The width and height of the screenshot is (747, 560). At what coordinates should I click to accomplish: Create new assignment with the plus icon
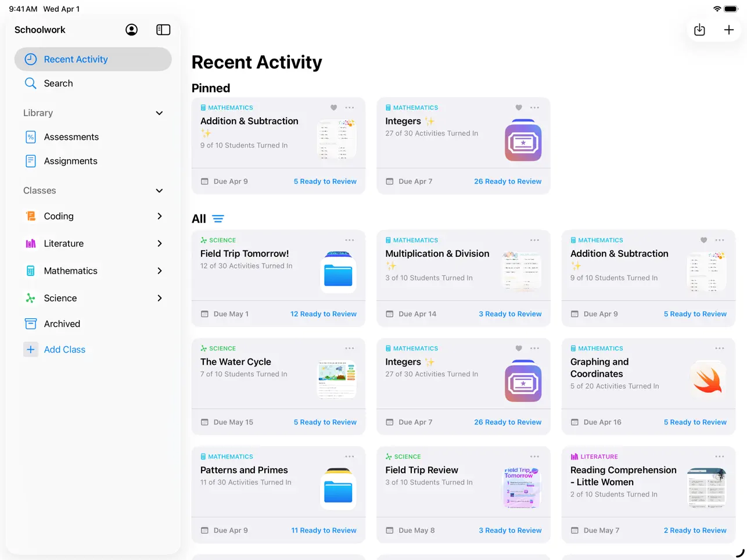click(729, 30)
